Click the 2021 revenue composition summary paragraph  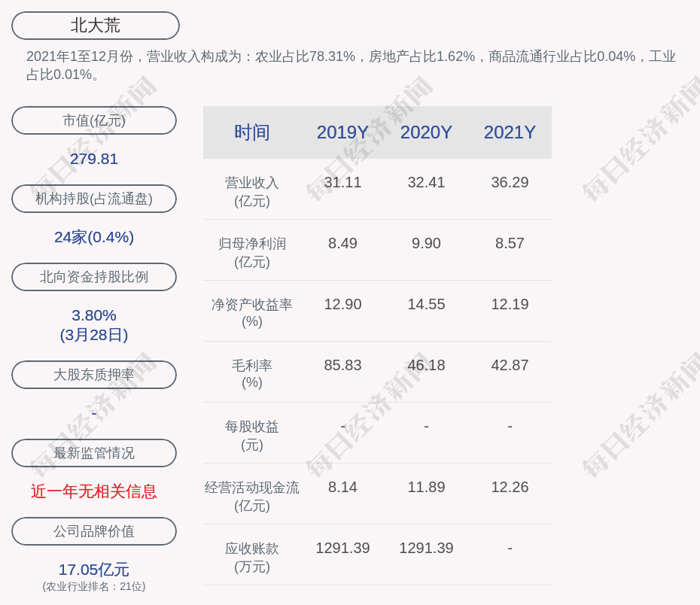point(351,65)
